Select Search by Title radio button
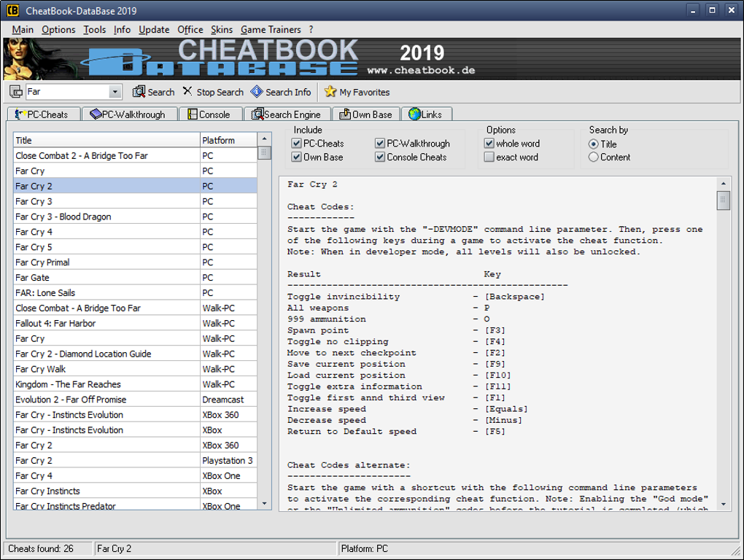The height and width of the screenshot is (560, 744). coord(593,144)
